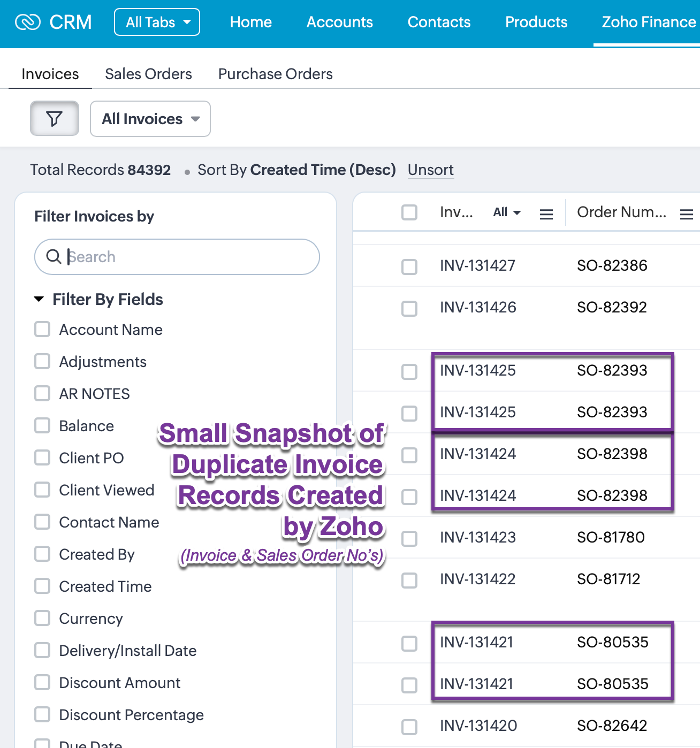Image resolution: width=700 pixels, height=748 pixels.
Task: Enable the AR NOTES filter checkbox
Action: click(x=42, y=393)
